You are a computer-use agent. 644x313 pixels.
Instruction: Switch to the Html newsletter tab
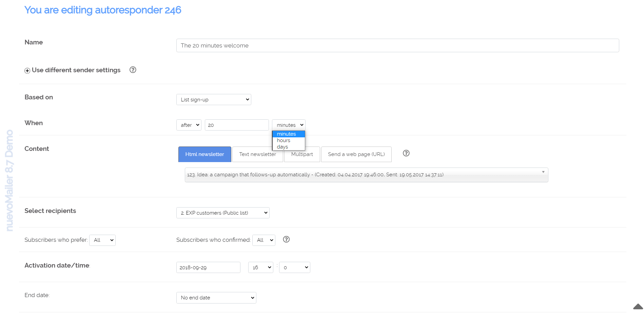205,154
